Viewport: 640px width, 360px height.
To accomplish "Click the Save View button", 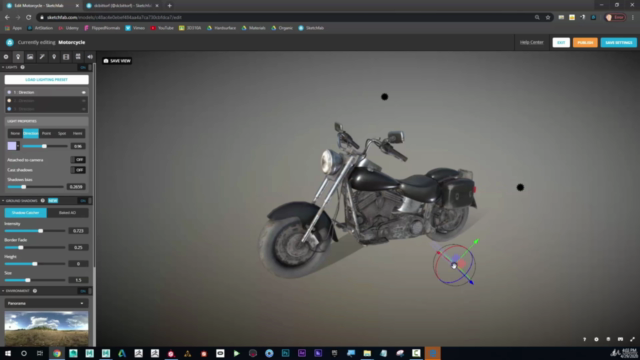I will (117, 61).
